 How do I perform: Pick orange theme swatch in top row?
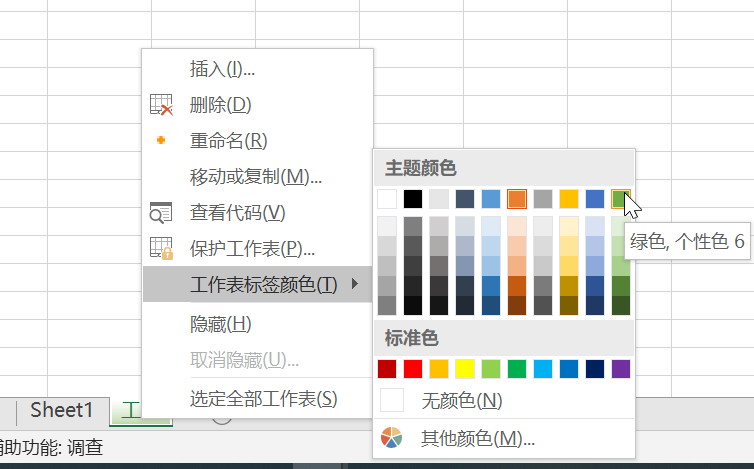[517, 199]
